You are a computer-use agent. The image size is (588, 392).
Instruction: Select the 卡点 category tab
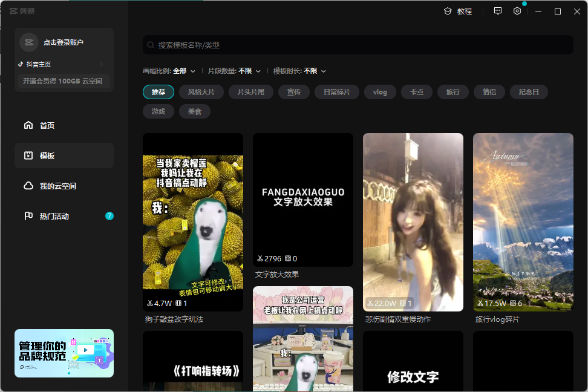point(417,92)
